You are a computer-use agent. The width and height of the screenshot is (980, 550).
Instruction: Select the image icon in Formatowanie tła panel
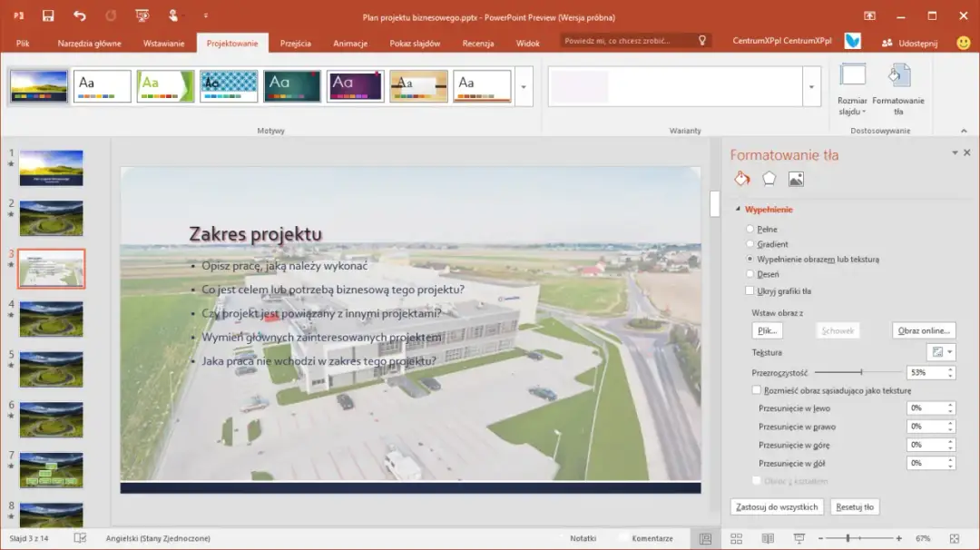click(x=796, y=179)
